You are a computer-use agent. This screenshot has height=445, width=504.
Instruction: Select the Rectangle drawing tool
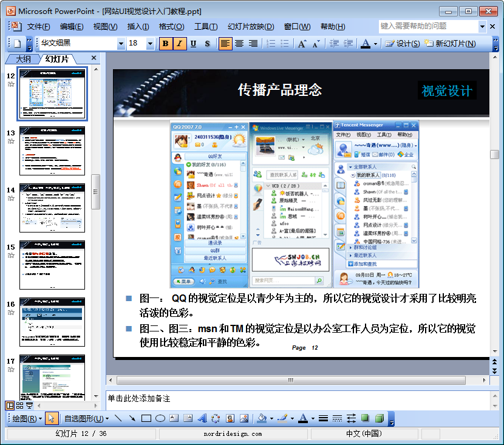tap(146, 418)
